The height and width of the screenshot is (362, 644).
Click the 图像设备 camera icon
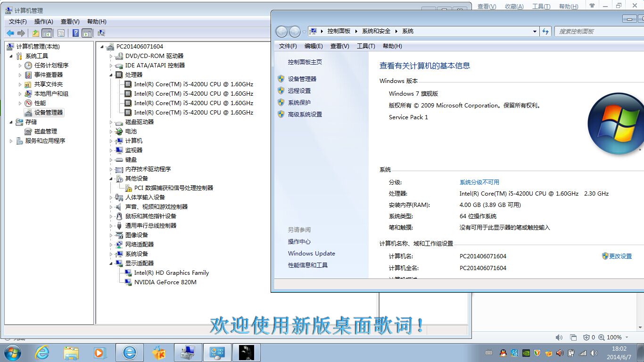119,235
